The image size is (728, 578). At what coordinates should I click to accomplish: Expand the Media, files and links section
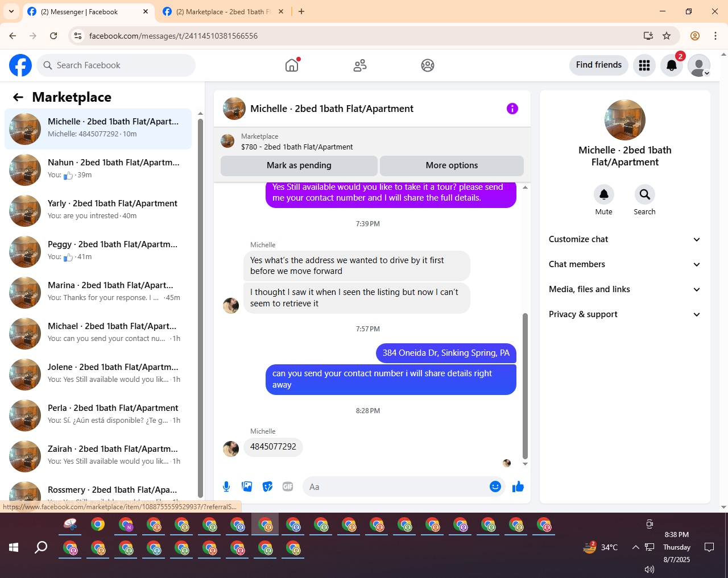pyautogui.click(x=625, y=289)
